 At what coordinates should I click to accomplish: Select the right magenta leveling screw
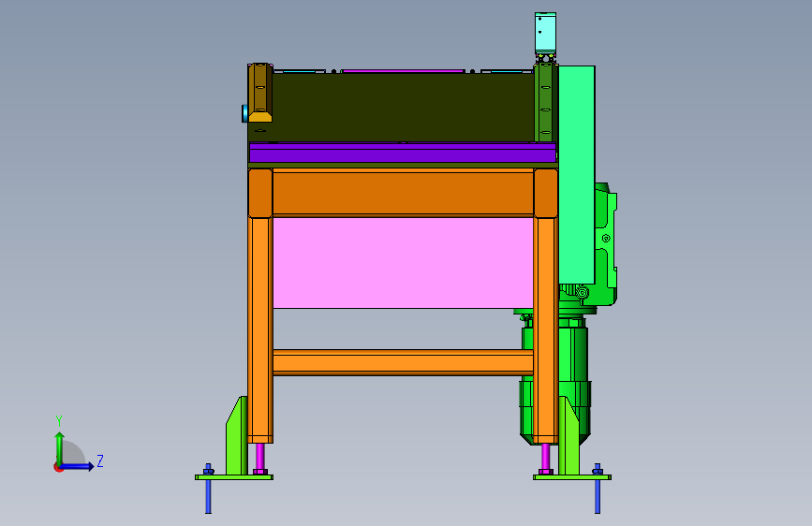coord(545,459)
